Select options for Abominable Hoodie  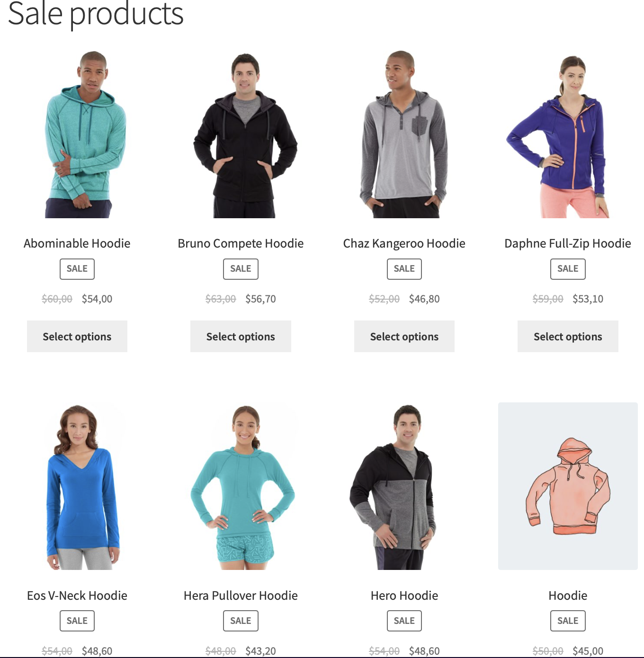77,337
